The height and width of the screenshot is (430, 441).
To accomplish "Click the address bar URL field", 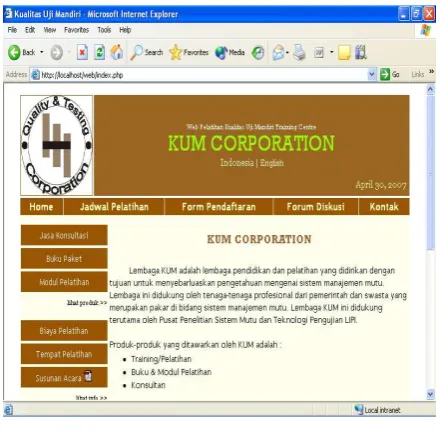I will pos(203,75).
